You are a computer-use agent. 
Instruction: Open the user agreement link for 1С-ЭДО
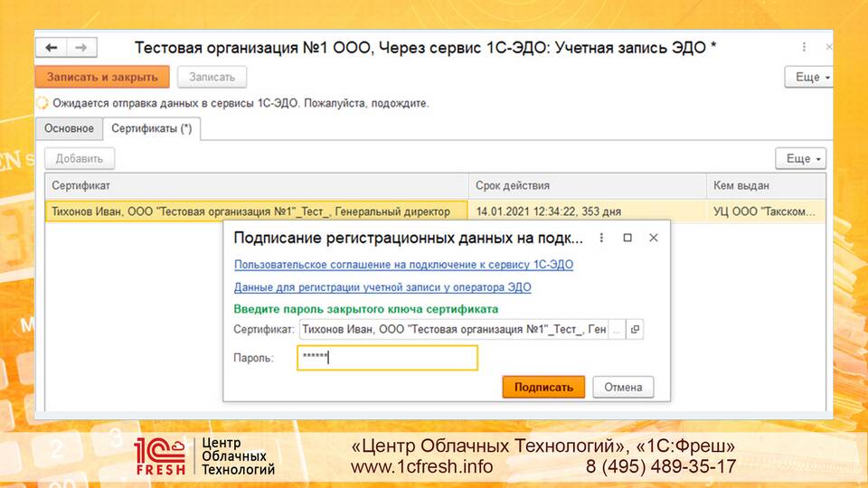(403, 265)
